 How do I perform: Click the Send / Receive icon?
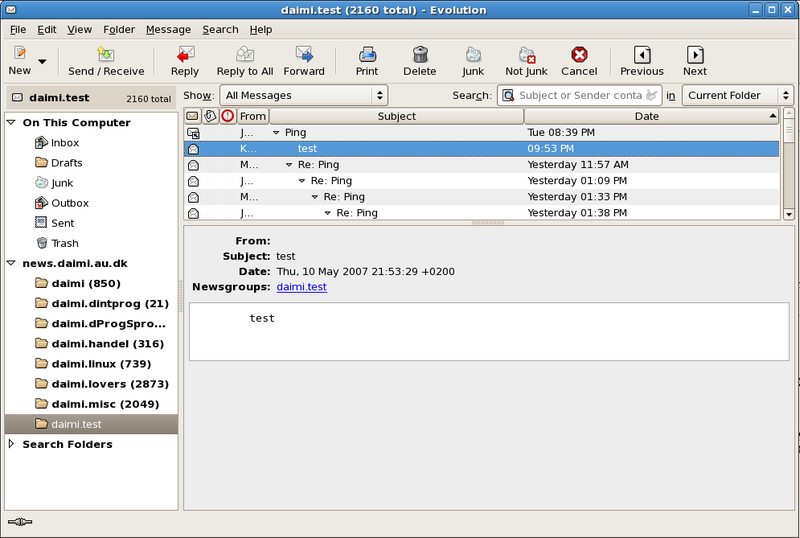(106, 54)
